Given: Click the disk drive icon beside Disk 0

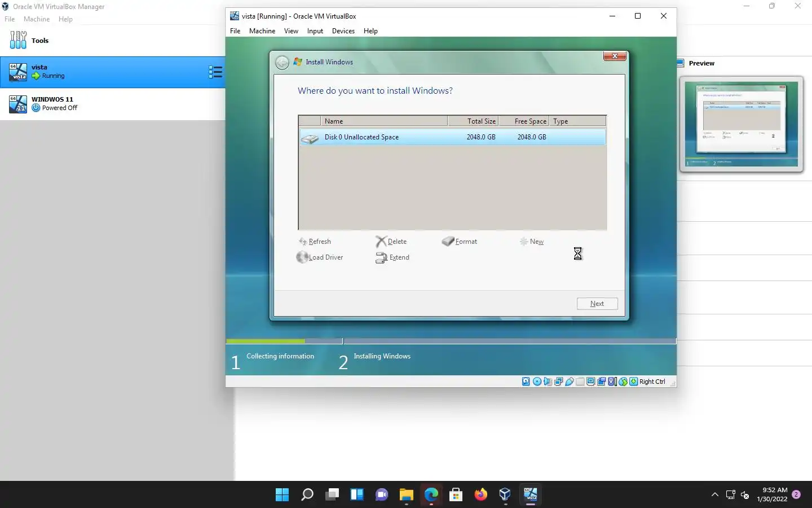Looking at the screenshot, I should pyautogui.click(x=310, y=138).
